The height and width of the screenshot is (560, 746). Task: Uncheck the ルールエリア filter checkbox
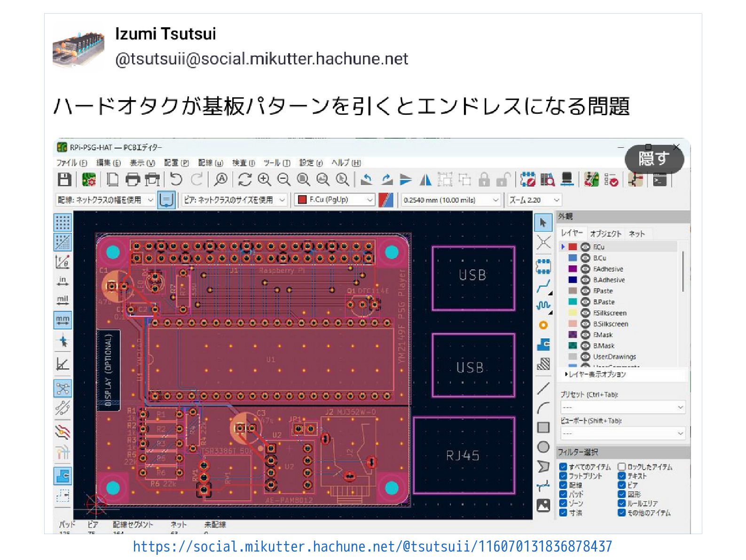[621, 503]
